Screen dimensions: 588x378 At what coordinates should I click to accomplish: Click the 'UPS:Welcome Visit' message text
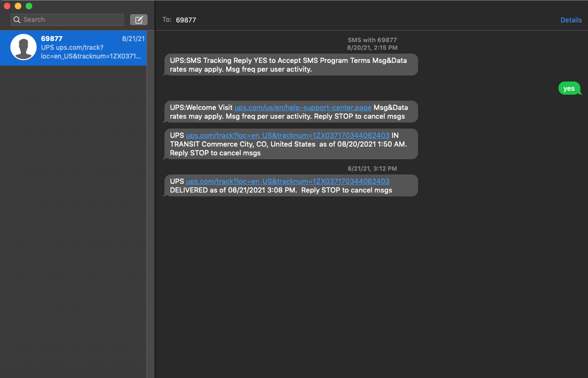click(x=201, y=108)
